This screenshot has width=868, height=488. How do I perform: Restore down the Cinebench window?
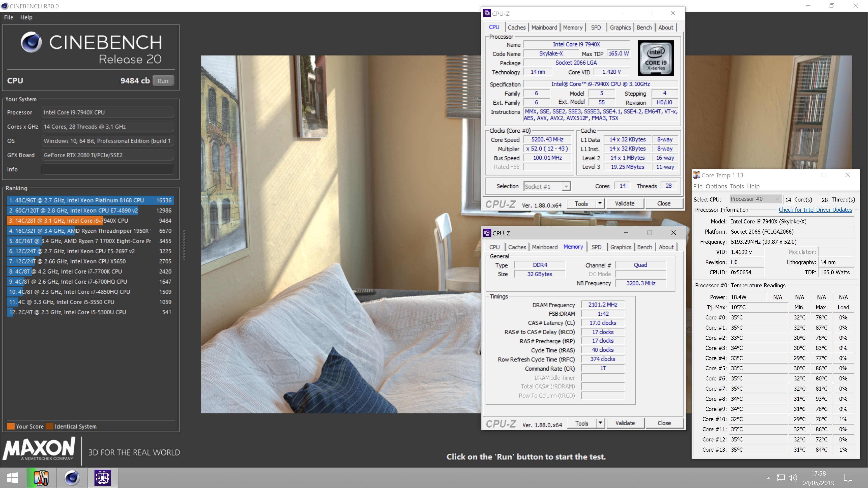832,6
